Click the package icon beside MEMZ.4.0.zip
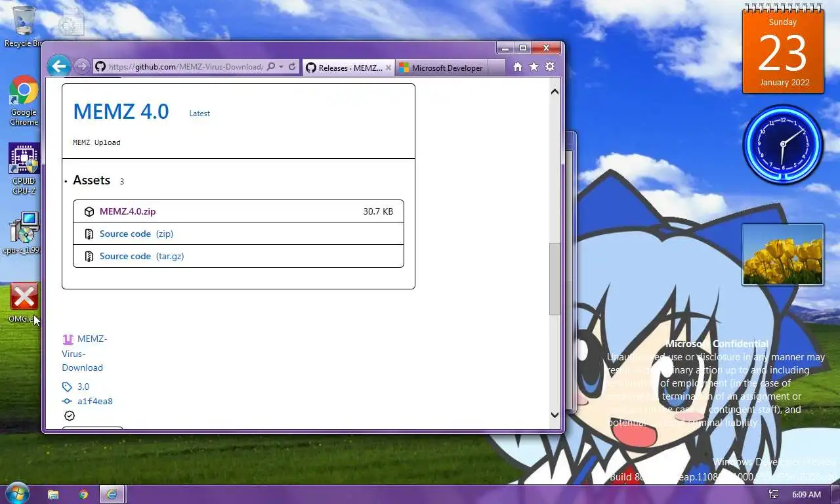Image resolution: width=840 pixels, height=504 pixels. pos(89,211)
